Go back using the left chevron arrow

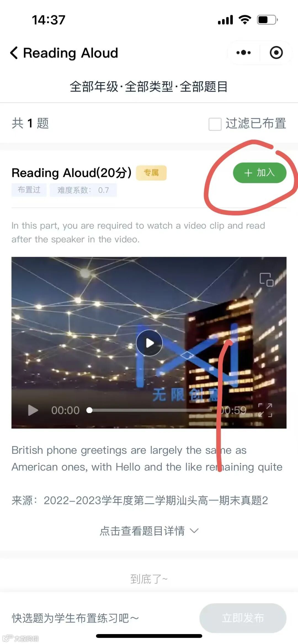click(x=14, y=53)
